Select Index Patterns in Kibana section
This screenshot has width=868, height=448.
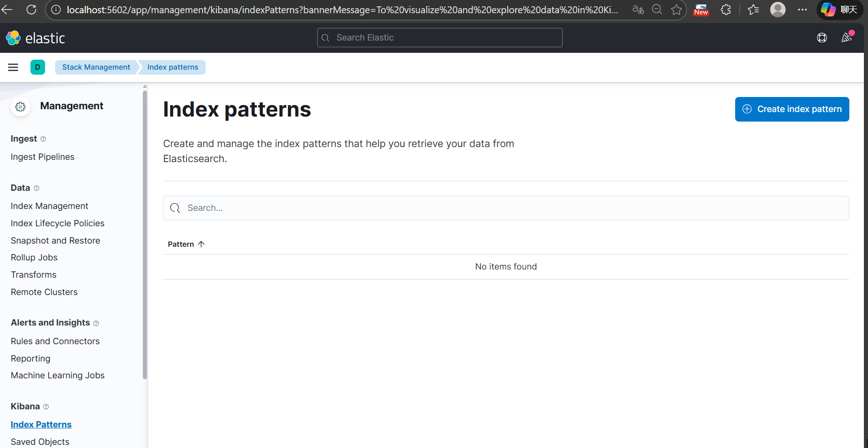tap(41, 425)
